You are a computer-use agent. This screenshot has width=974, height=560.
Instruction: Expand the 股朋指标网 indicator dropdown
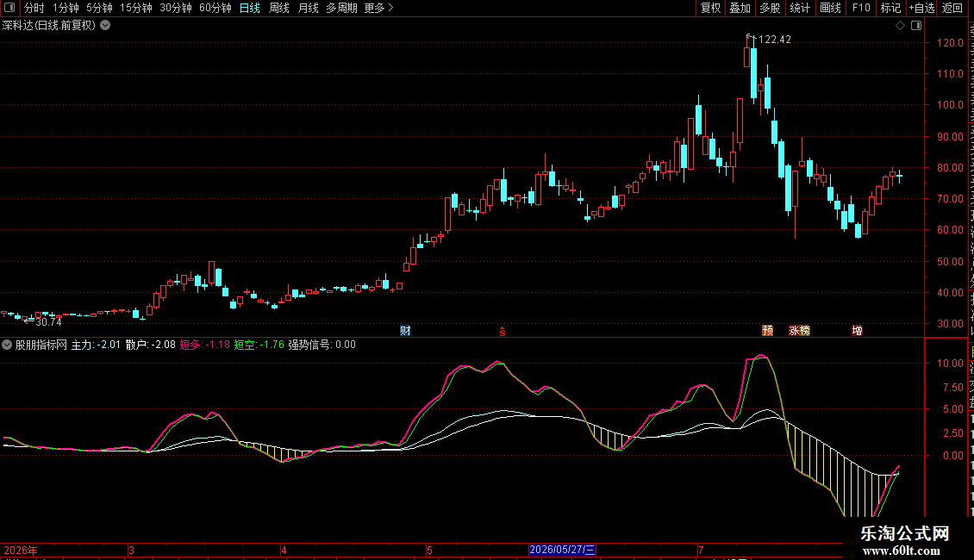click(7, 345)
